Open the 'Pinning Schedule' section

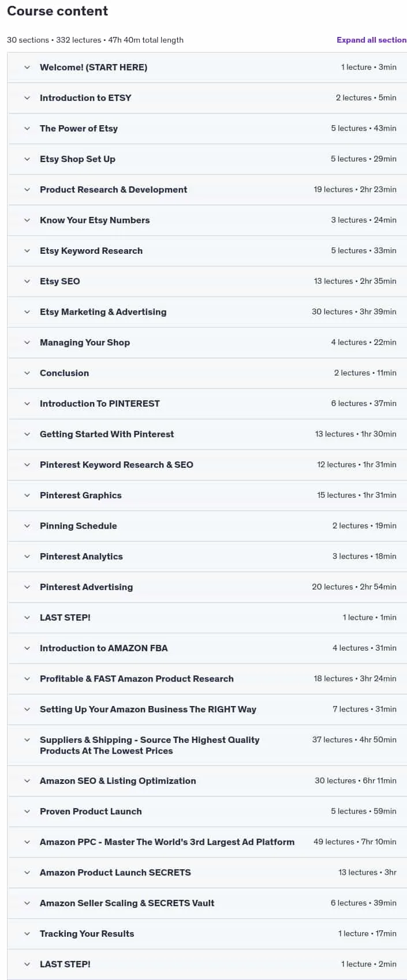[x=78, y=526]
